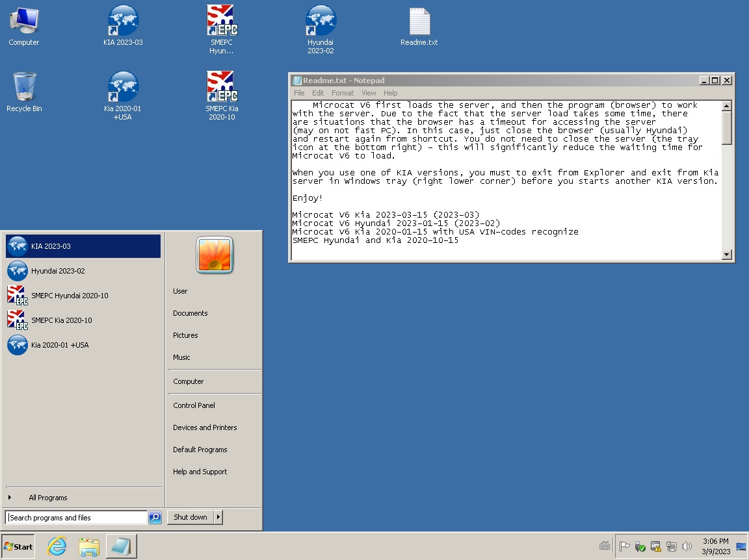This screenshot has width=749, height=560.
Task: Open the File menu in Notepad
Action: click(299, 93)
